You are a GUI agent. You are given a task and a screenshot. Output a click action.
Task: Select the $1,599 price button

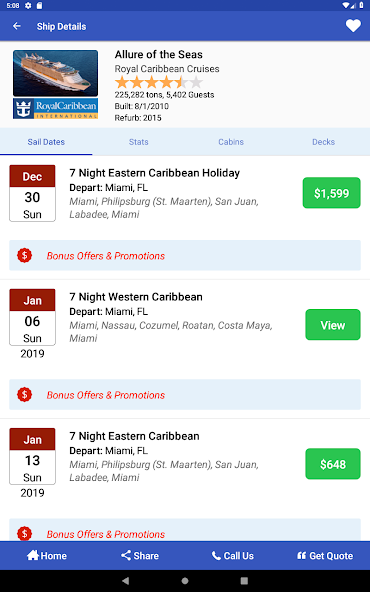331,193
